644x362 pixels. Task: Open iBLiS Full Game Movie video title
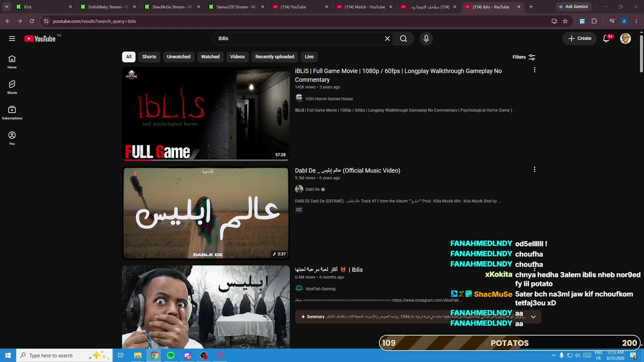[398, 75]
